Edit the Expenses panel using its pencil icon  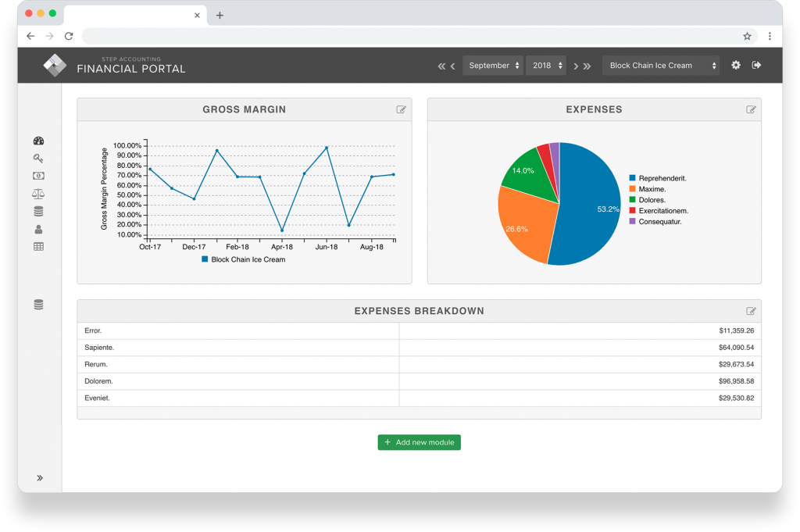752,109
